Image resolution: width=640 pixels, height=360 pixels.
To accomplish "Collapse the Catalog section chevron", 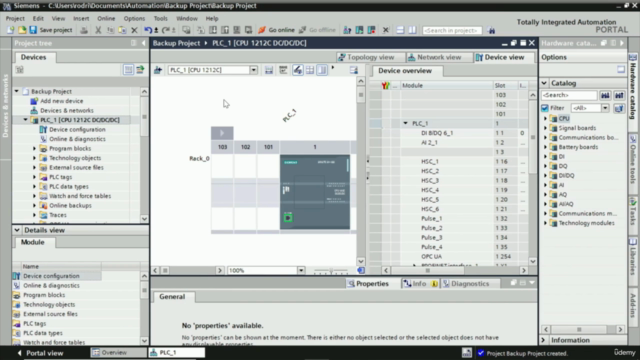I will tap(544, 83).
